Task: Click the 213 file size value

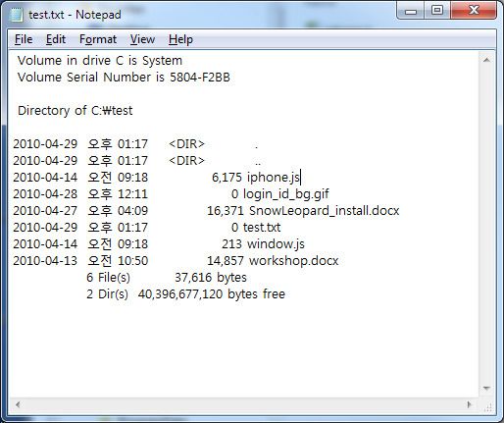Action: tap(231, 244)
